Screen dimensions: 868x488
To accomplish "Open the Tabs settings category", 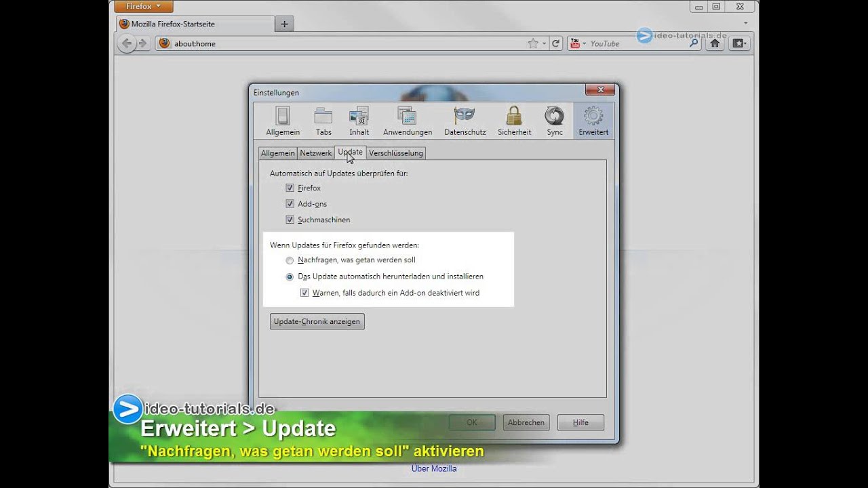I will 323,121.
